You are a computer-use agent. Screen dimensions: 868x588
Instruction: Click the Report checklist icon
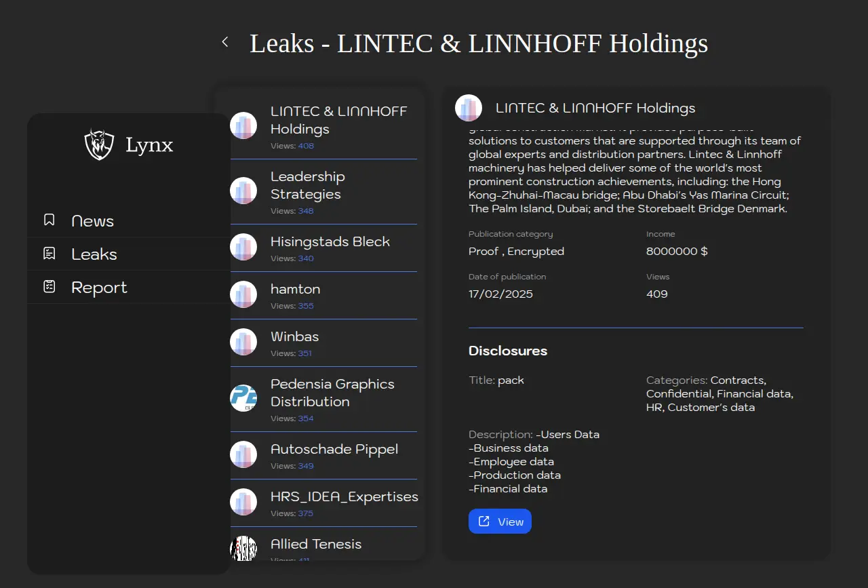[50, 287]
